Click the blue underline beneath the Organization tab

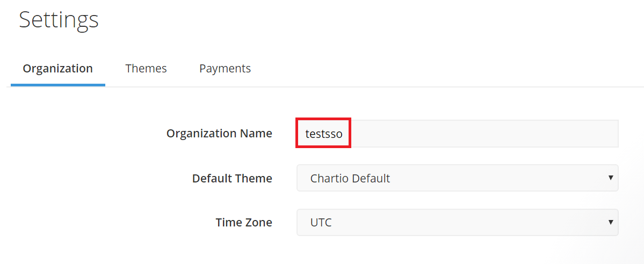pyautogui.click(x=58, y=85)
